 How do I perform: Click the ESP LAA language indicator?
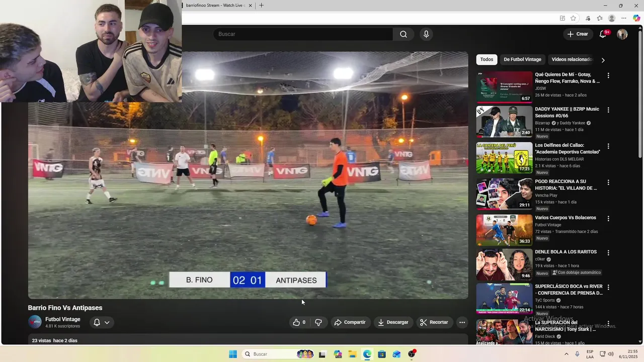(x=590, y=354)
